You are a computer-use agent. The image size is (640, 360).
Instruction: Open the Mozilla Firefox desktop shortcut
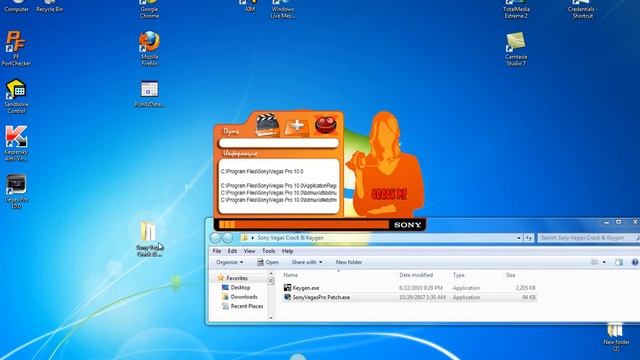[x=149, y=48]
